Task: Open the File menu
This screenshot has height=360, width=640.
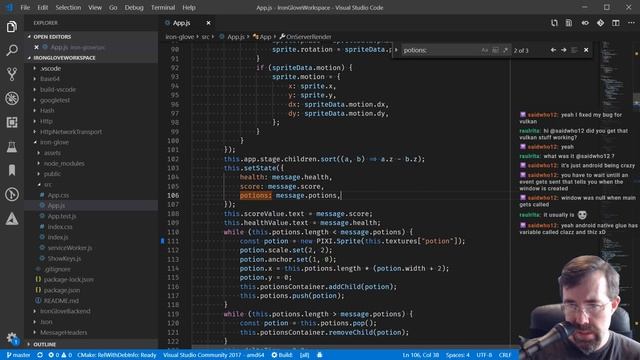Action: tap(25, 7)
